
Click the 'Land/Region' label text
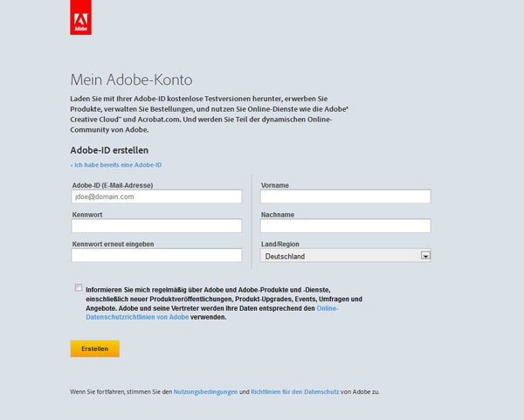tap(280, 244)
